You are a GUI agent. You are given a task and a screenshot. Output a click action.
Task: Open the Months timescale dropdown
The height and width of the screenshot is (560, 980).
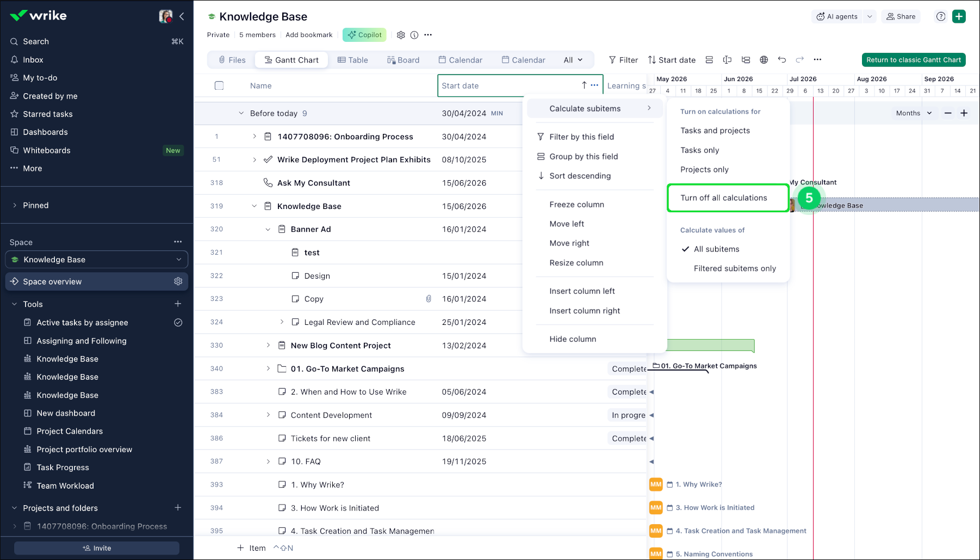coord(914,113)
